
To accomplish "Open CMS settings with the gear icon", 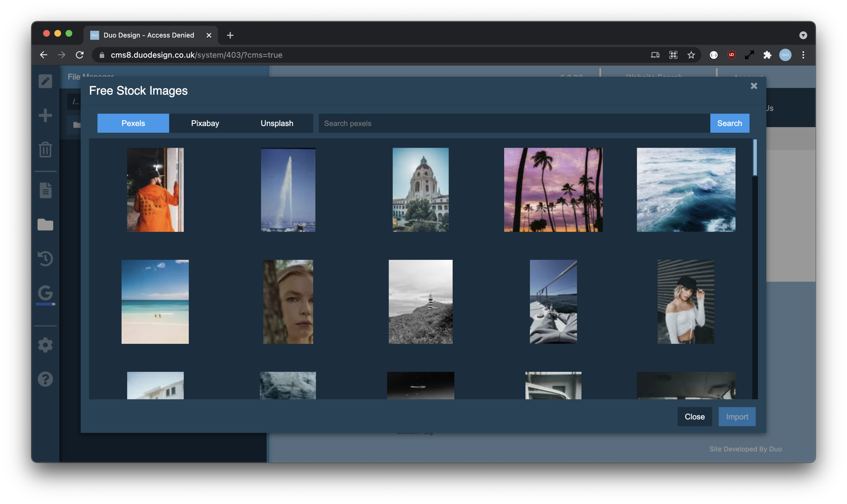I will (x=45, y=345).
